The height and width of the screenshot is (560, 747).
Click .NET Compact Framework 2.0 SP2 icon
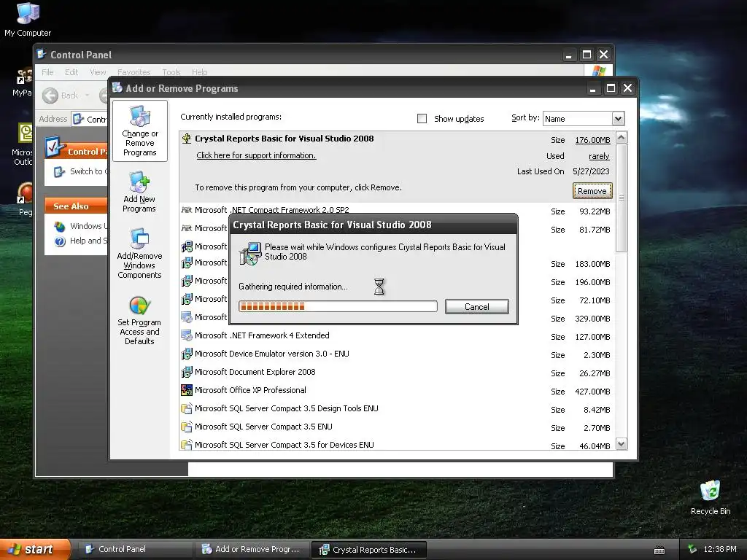click(x=187, y=210)
